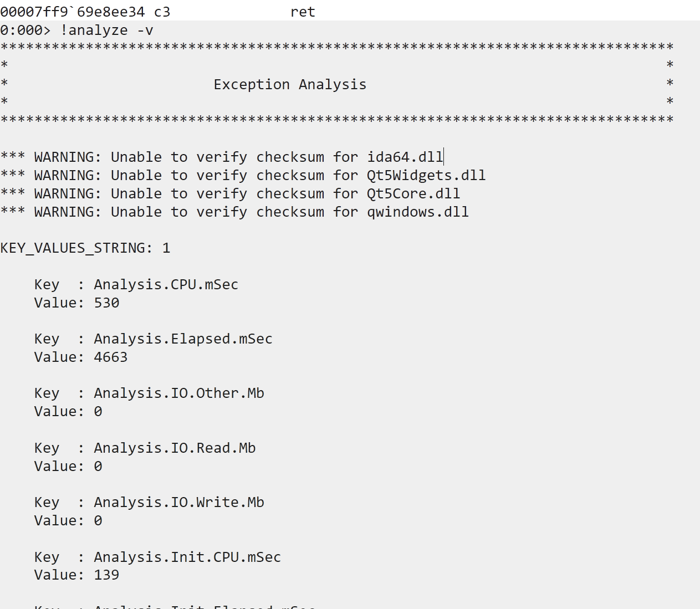Click the 0:000> debugger prompt
This screenshot has width=700, height=609.
25,30
